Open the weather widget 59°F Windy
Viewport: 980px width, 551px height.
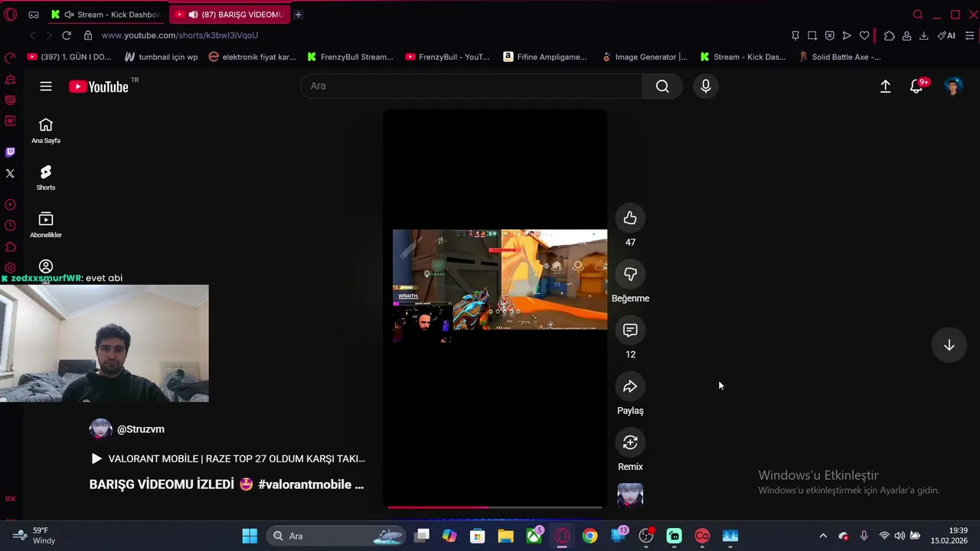coord(34,536)
